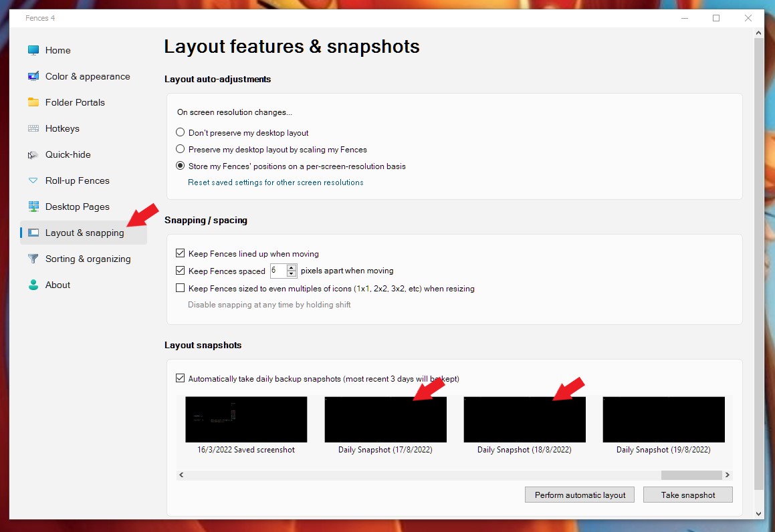Switch to the Hotkeys page

pyautogui.click(x=62, y=128)
